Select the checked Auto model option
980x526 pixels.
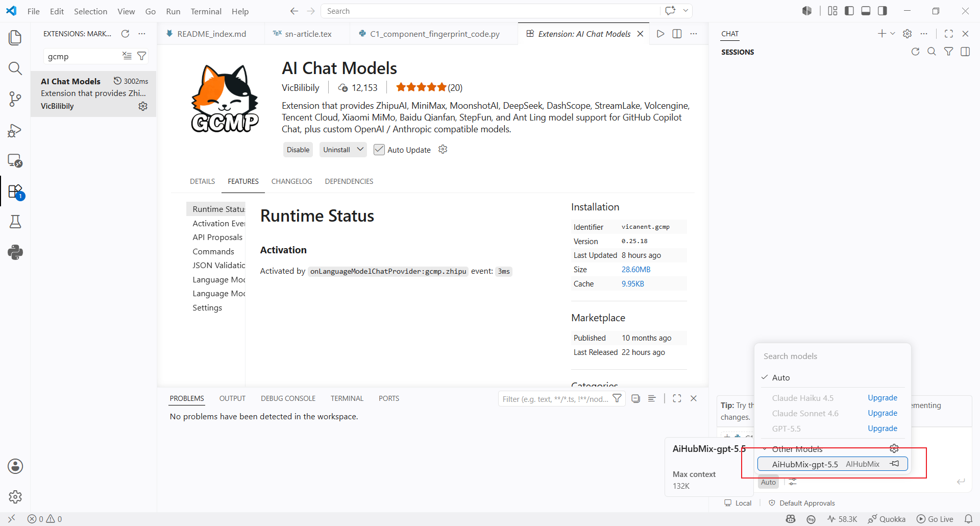click(832, 377)
